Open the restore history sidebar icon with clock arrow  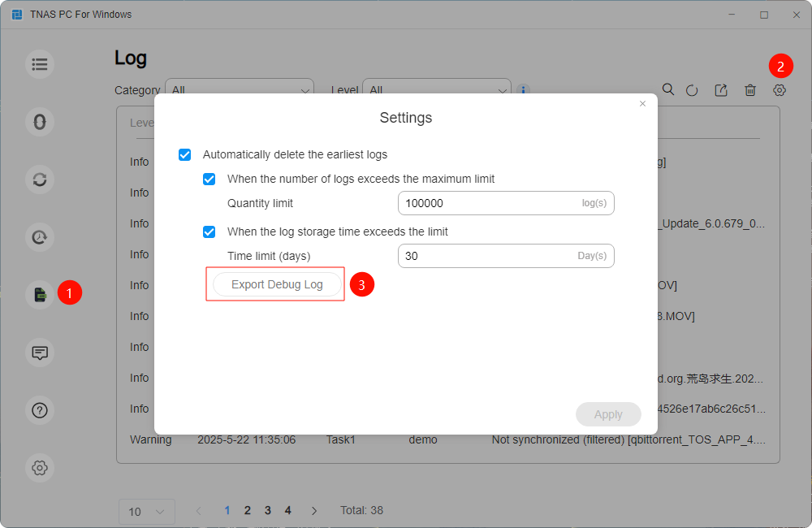pyautogui.click(x=40, y=237)
